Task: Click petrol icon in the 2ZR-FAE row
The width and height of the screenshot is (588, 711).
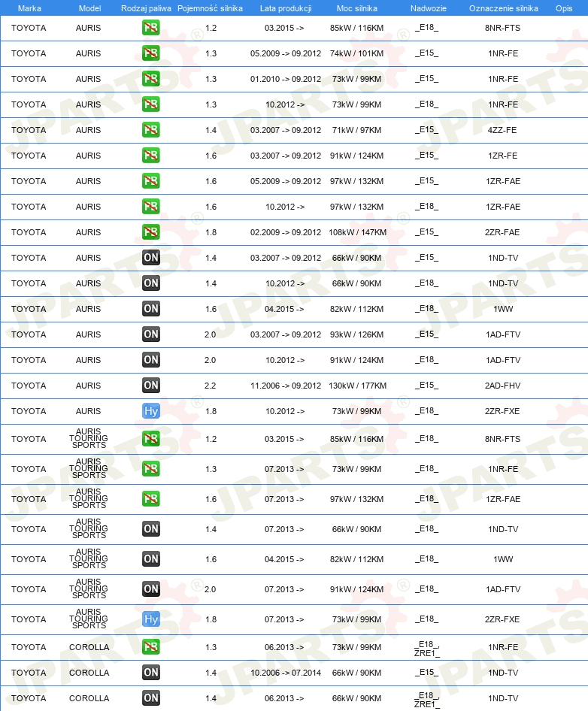Action: coord(150,232)
